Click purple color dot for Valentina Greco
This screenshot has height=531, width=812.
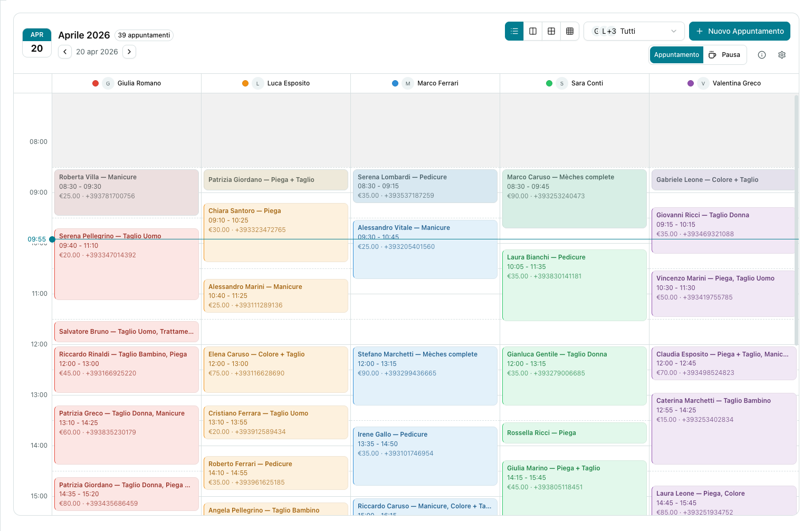(691, 83)
